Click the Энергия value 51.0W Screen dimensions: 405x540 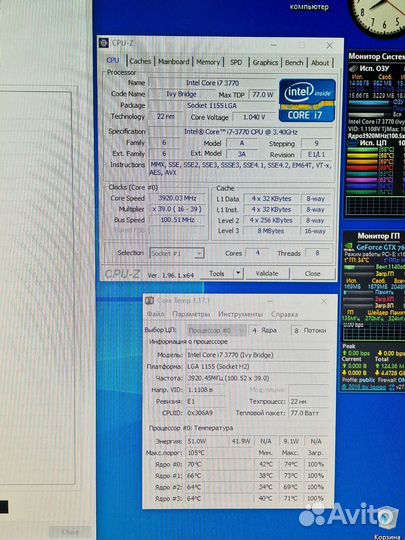(x=207, y=441)
